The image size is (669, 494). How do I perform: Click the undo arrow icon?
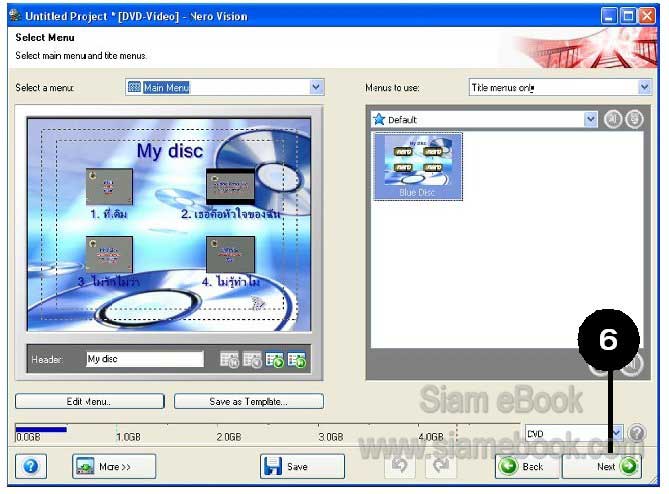click(x=400, y=465)
